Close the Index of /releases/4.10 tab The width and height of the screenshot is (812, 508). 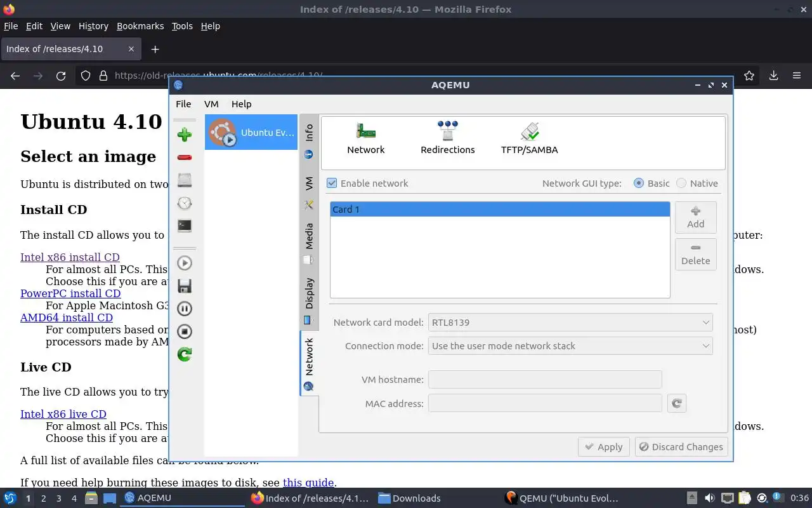point(131,49)
